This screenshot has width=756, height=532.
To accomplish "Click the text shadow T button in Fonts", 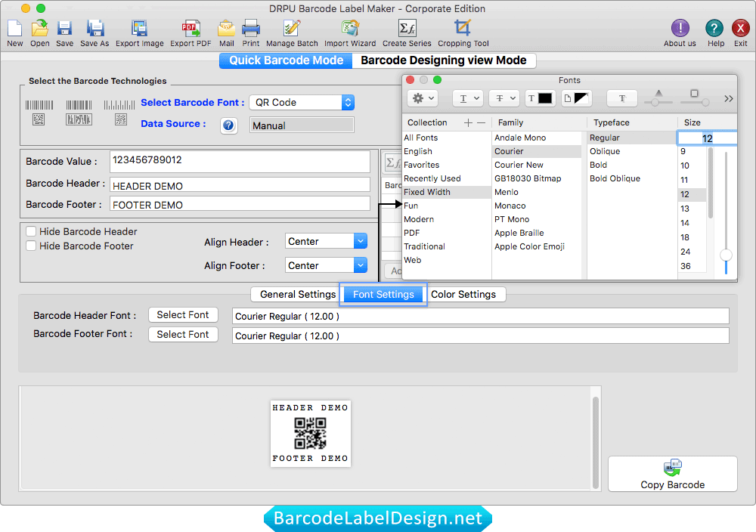I will [x=622, y=98].
